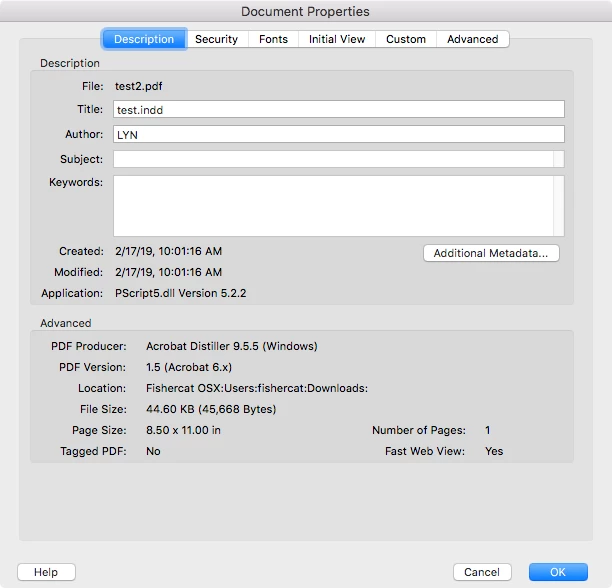The width and height of the screenshot is (612, 588).
Task: Click the Created date 2/17/19, 10:01:16 AM
Action: point(168,251)
